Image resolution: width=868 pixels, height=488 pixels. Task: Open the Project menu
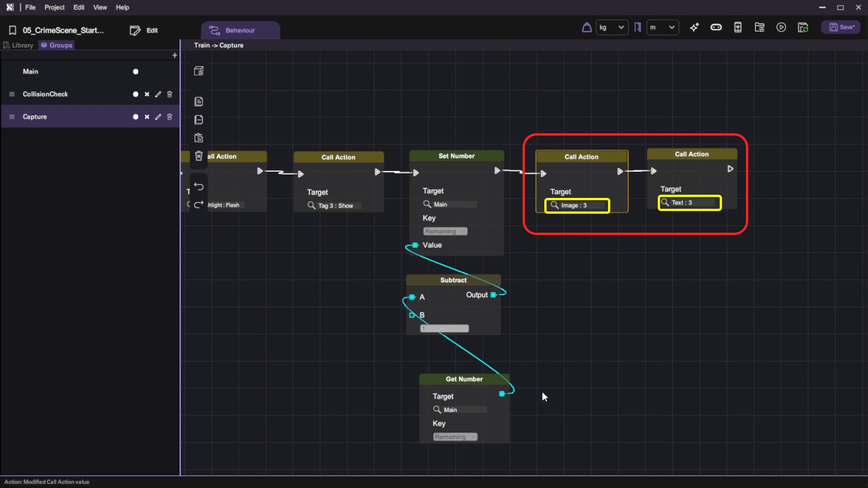[54, 7]
